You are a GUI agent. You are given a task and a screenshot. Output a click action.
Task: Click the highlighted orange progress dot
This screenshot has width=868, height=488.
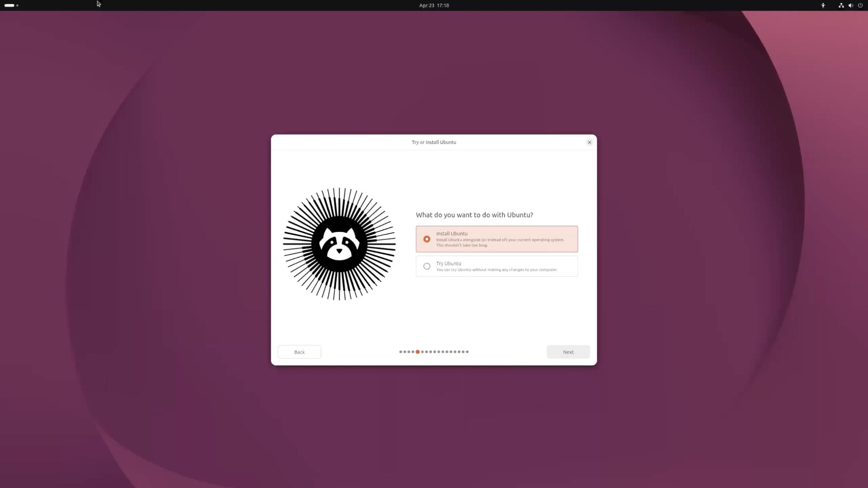tap(418, 352)
